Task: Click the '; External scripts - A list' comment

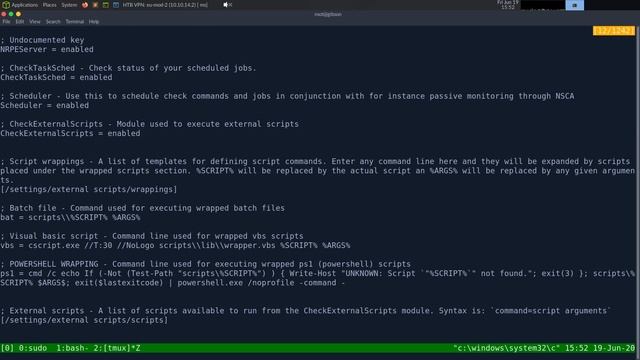Action: pos(306,311)
